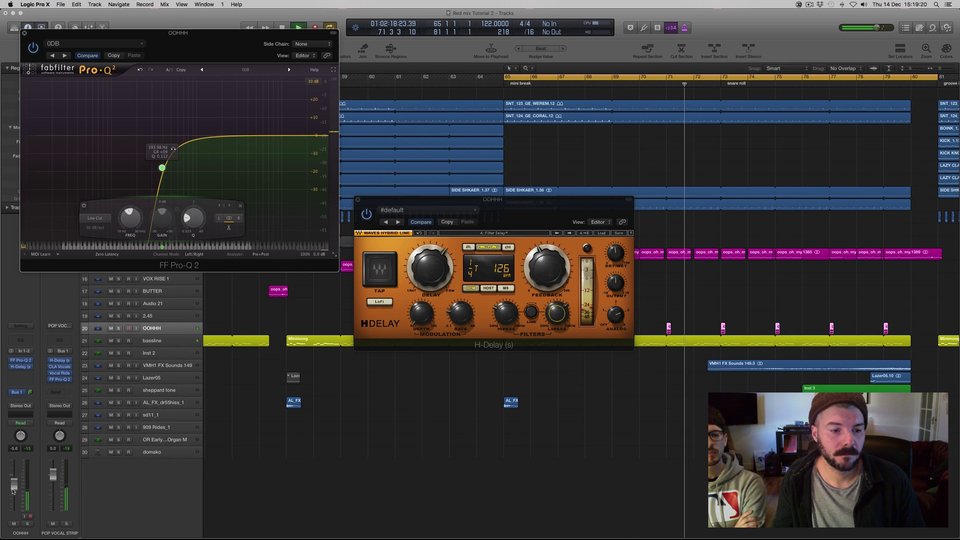Click the ANALOG mode knob in H-Delay
The height and width of the screenshot is (540, 960).
615,314
